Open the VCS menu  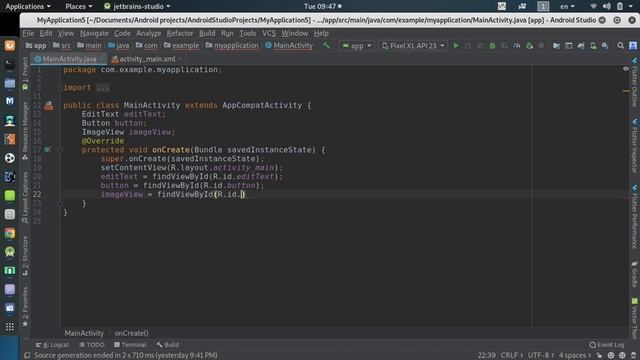pos(269,33)
